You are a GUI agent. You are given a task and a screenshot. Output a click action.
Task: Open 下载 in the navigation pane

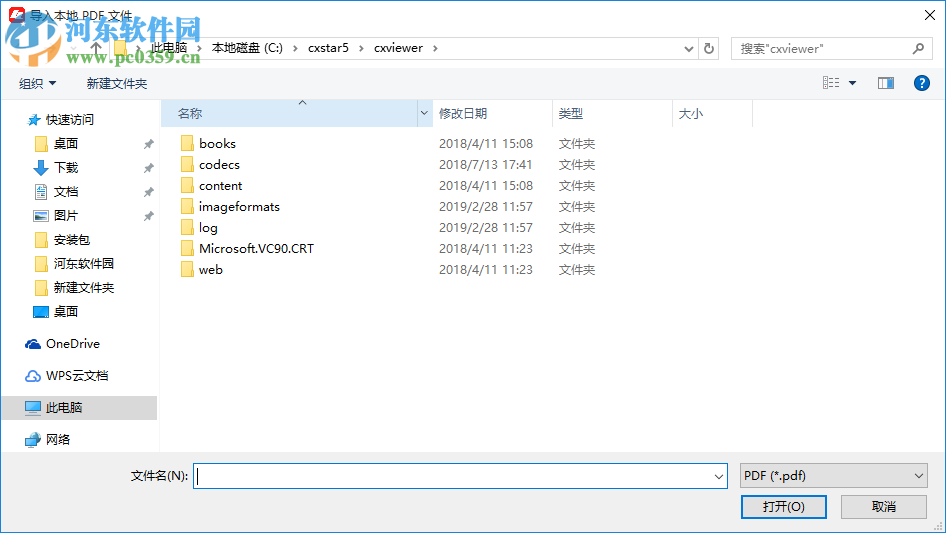pyautogui.click(x=65, y=168)
